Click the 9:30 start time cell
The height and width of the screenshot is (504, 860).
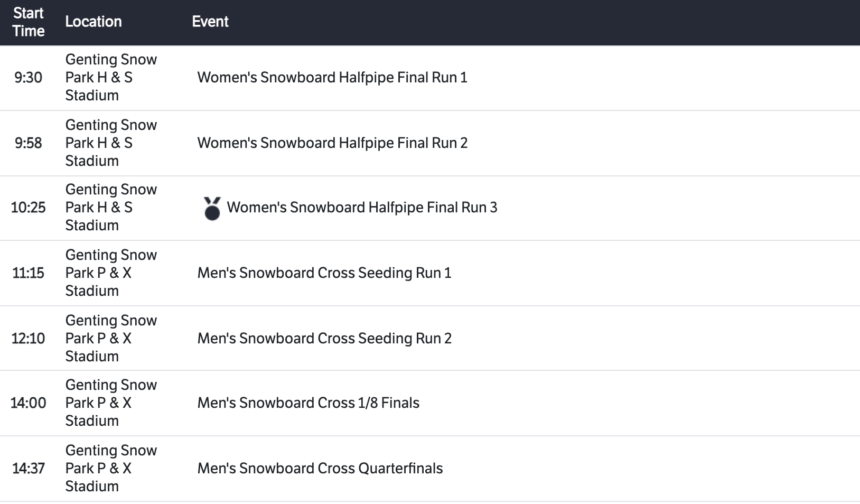point(29,78)
